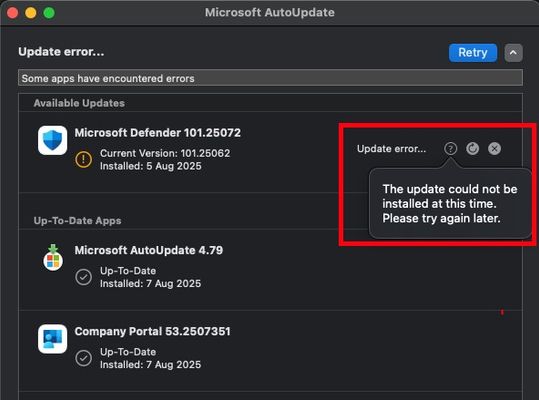Click the Microsoft Defender shield icon
The image size is (539, 400).
(x=52, y=140)
